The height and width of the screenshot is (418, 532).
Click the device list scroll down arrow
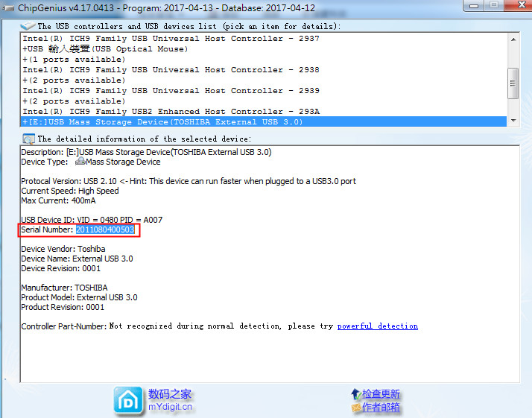coord(513,121)
